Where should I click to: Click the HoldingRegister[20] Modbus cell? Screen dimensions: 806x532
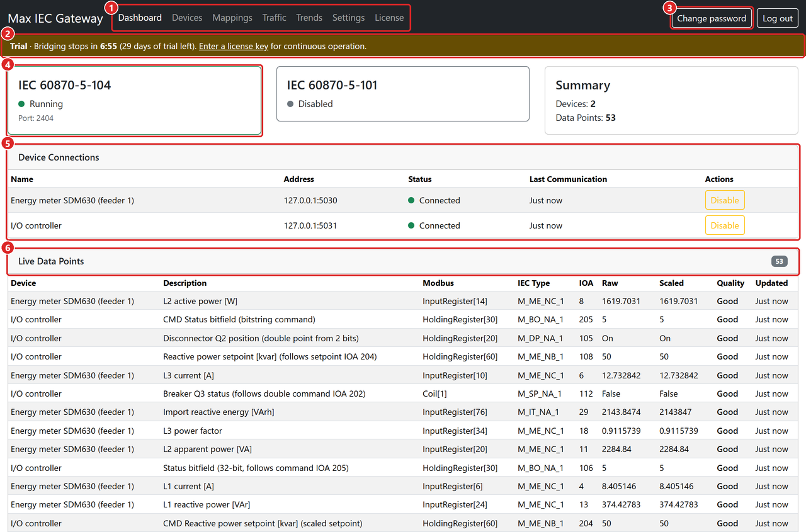coord(460,338)
